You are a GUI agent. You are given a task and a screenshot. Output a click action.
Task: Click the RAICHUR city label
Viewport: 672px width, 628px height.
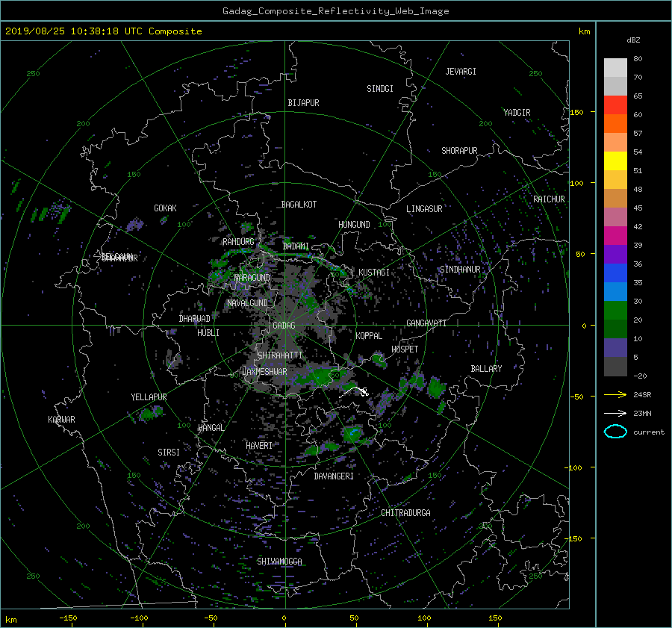549,199
